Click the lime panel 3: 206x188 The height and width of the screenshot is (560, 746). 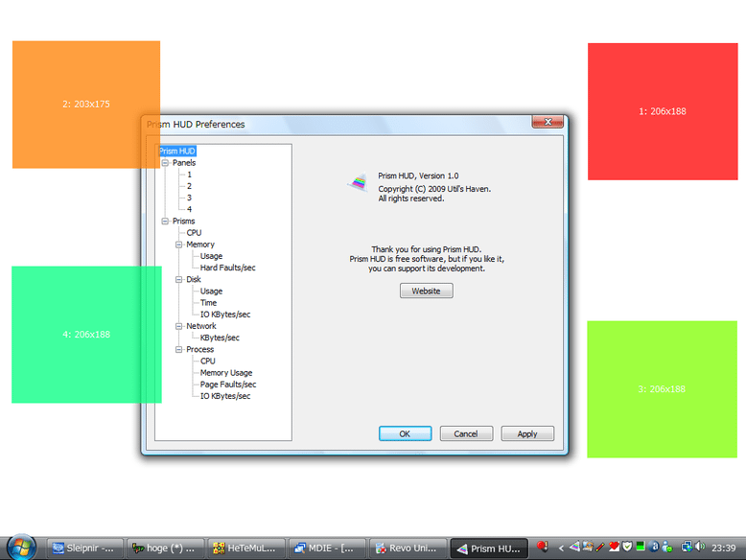coord(662,389)
